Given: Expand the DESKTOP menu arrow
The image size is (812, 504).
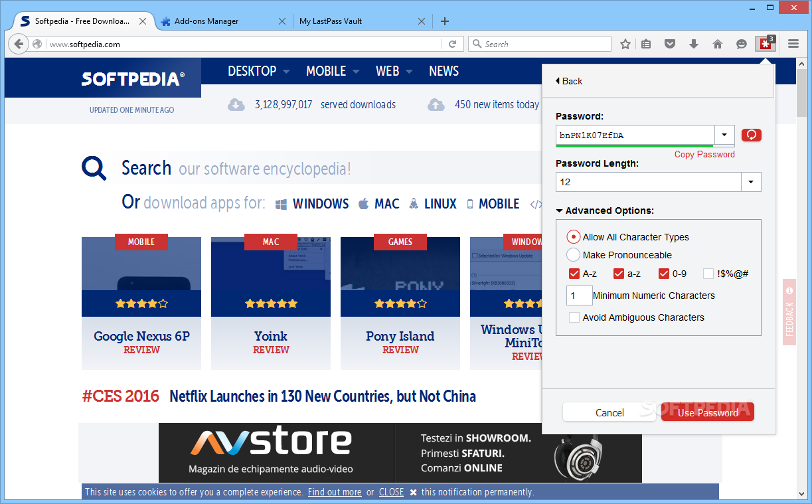Looking at the screenshot, I should pyautogui.click(x=286, y=72).
